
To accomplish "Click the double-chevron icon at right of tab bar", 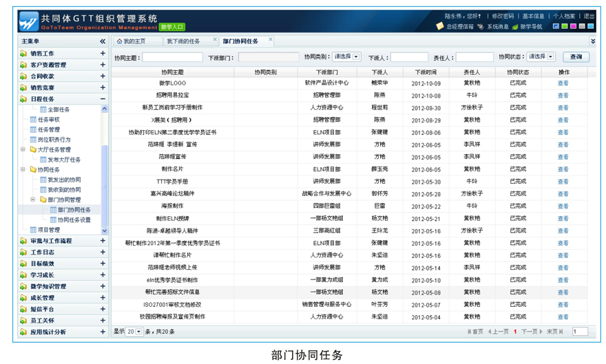I will (x=593, y=41).
